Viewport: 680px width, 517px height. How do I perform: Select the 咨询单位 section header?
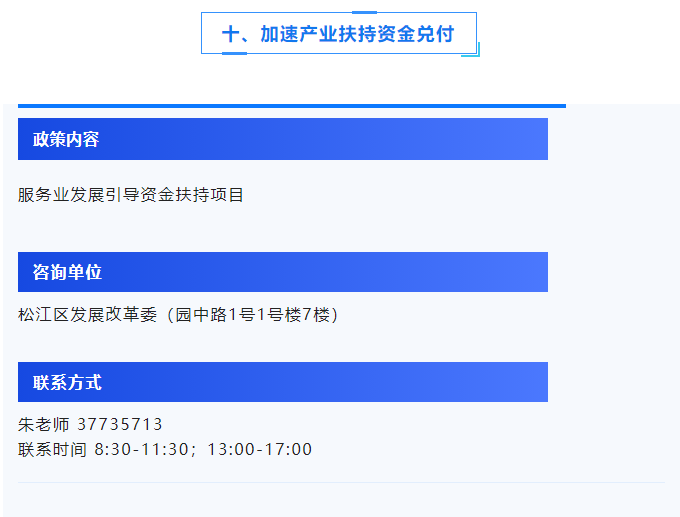pyautogui.click(x=283, y=272)
